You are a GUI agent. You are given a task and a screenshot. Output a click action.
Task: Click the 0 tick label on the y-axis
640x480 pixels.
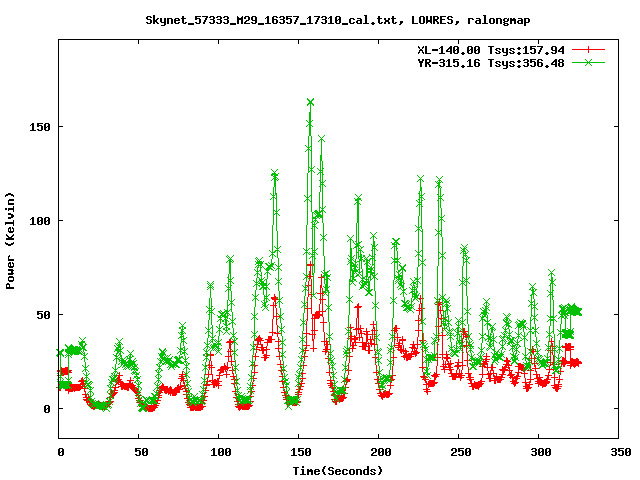tap(47, 409)
